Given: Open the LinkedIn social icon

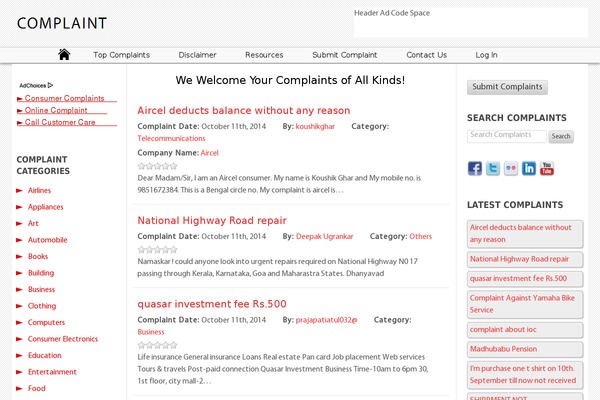Looking at the screenshot, I should click(529, 168).
